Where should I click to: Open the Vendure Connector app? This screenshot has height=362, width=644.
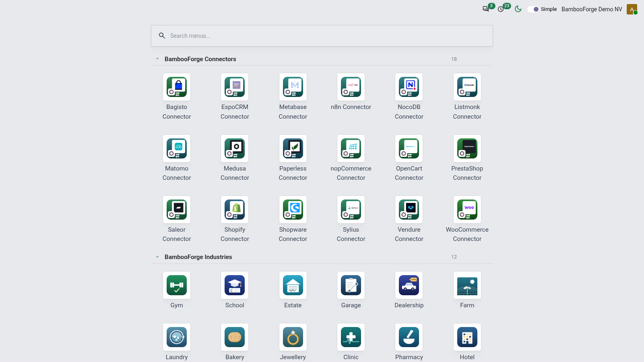(409, 210)
